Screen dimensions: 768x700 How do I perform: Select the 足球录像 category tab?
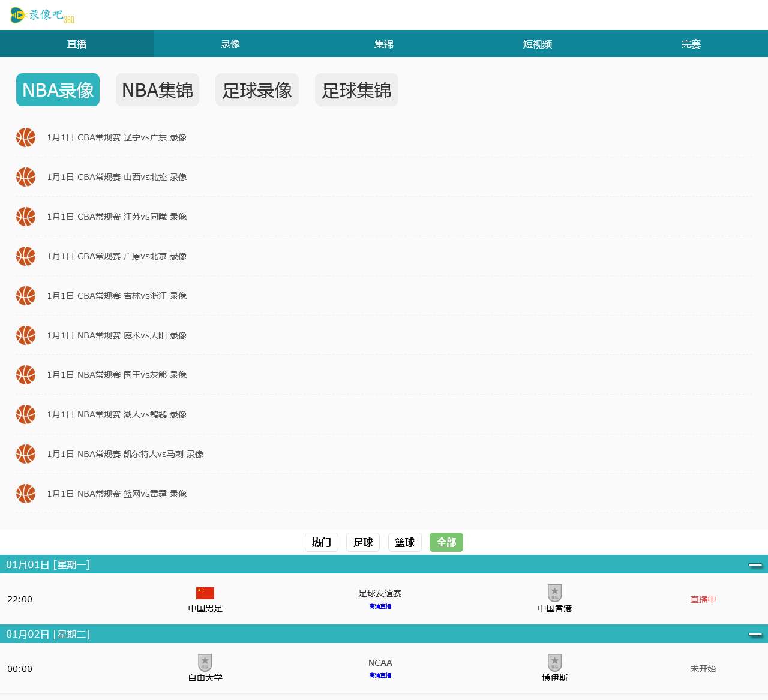click(x=257, y=90)
